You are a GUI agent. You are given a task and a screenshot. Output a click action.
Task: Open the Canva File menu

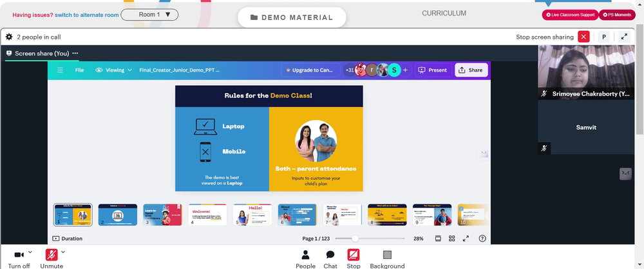[x=79, y=70]
